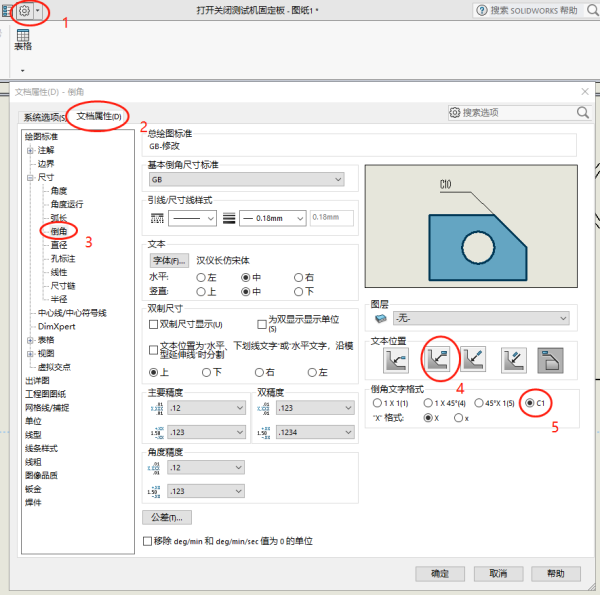Expand the options gear dropdown arrow
The image size is (600, 595).
pyautogui.click(x=38, y=11)
